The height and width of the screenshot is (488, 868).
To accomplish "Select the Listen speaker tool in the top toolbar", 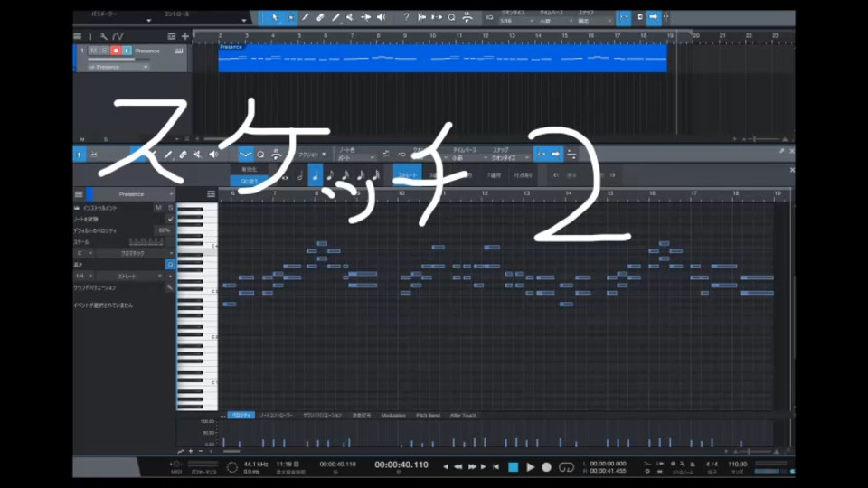I will (382, 18).
